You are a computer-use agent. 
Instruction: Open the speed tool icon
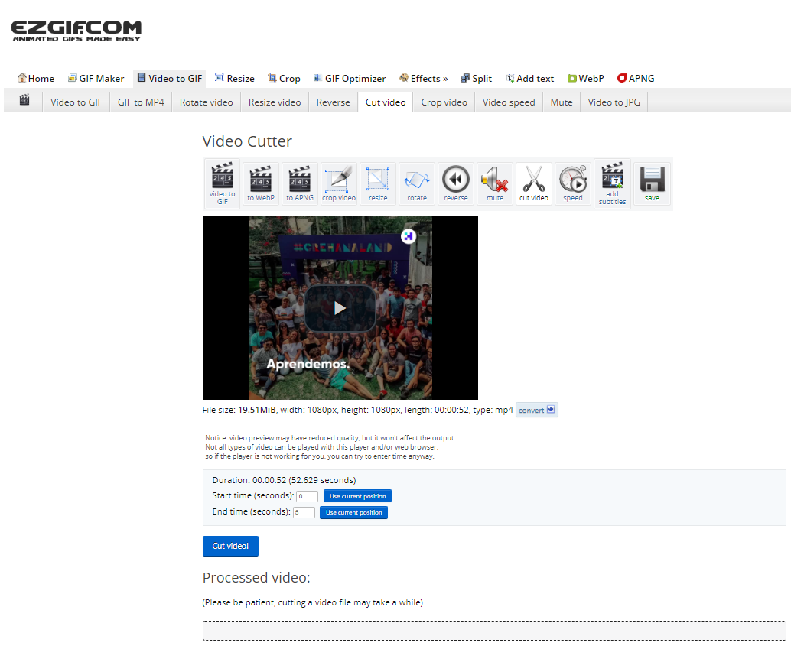tap(573, 183)
